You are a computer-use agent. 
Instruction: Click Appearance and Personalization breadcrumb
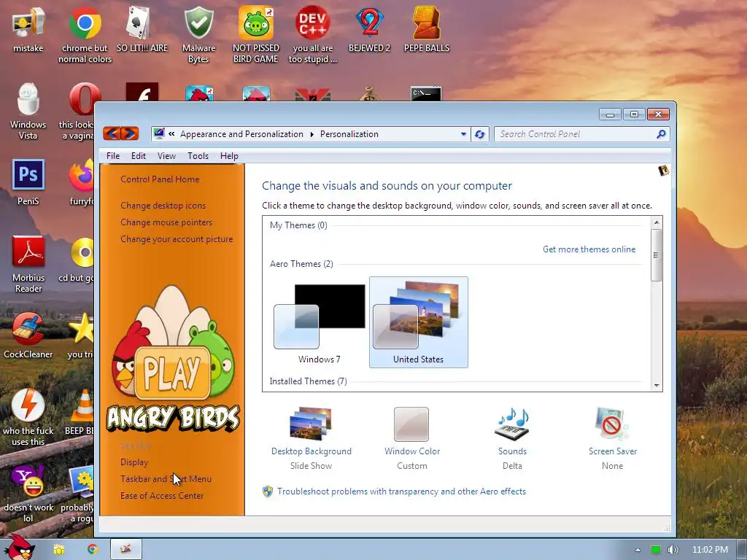(x=241, y=134)
